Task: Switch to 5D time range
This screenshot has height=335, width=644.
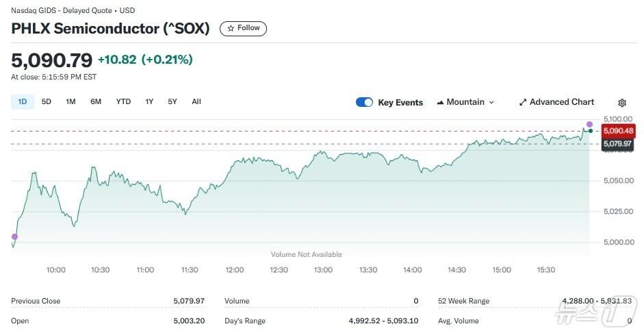Action: tap(47, 101)
